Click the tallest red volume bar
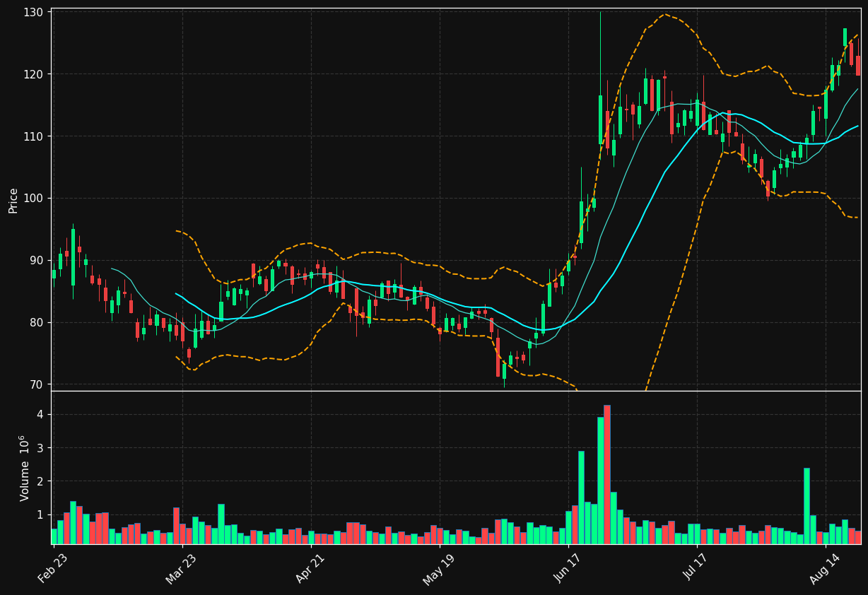868x595 pixels. (x=607, y=474)
